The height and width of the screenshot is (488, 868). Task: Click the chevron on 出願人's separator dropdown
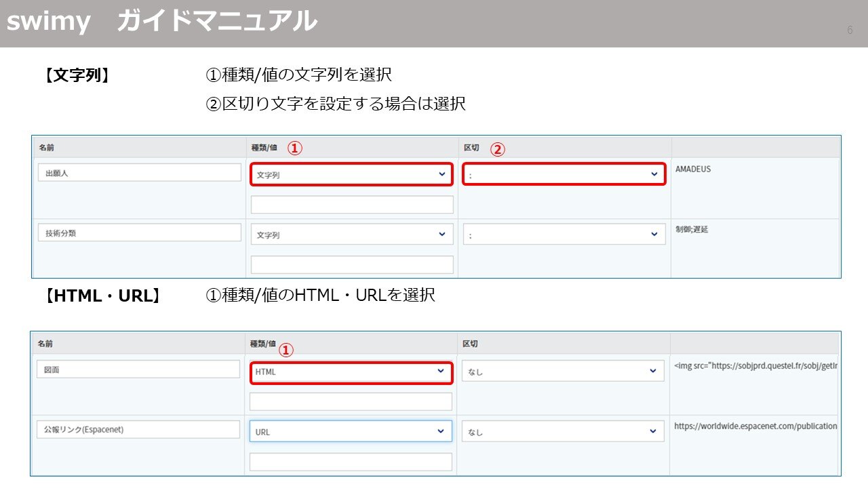pos(653,174)
